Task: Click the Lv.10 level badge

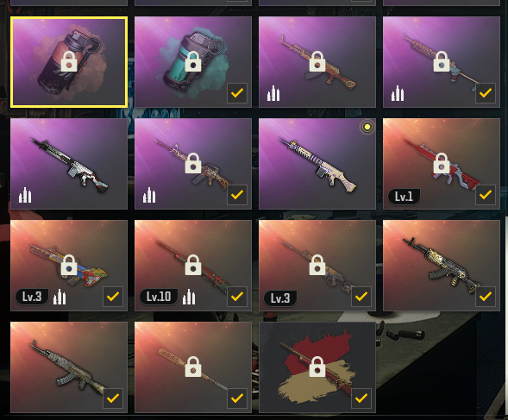Action: point(159,297)
